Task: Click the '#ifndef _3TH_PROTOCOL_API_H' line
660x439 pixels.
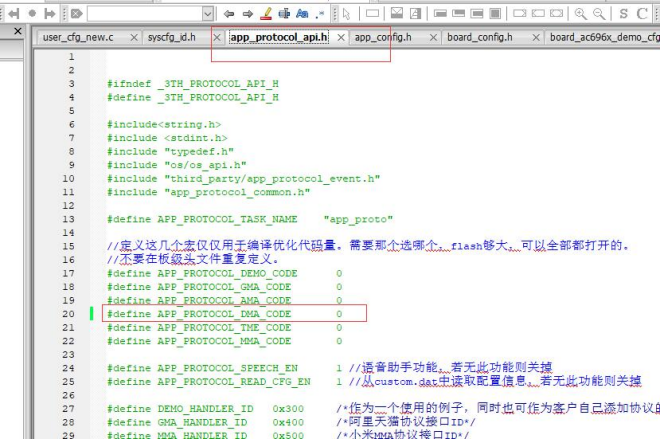Action: click(193, 84)
